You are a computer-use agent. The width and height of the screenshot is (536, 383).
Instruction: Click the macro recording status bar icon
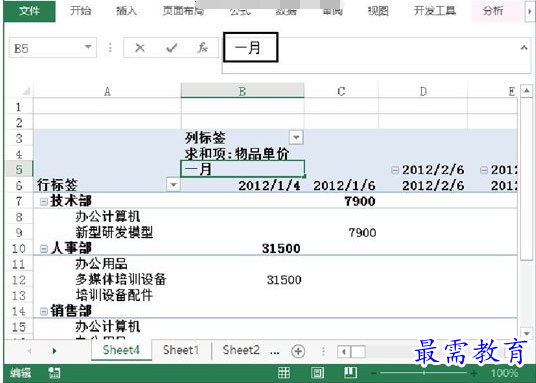54,373
